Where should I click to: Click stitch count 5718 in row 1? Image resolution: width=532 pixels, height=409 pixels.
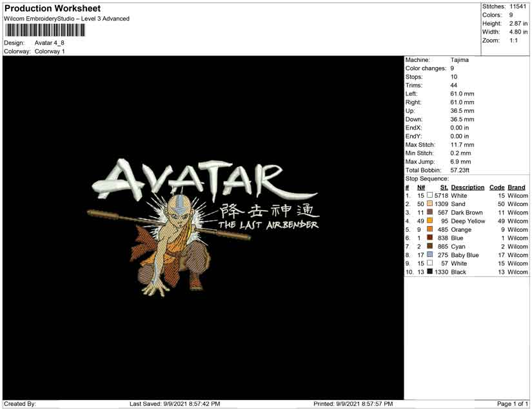point(442,196)
